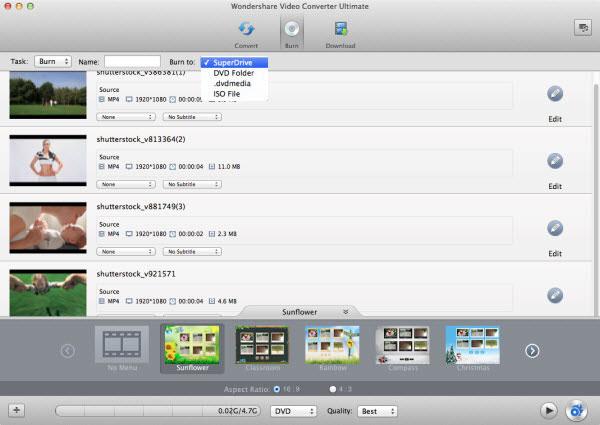Click the Edit label of the first video
600x425 pixels.
555,119
